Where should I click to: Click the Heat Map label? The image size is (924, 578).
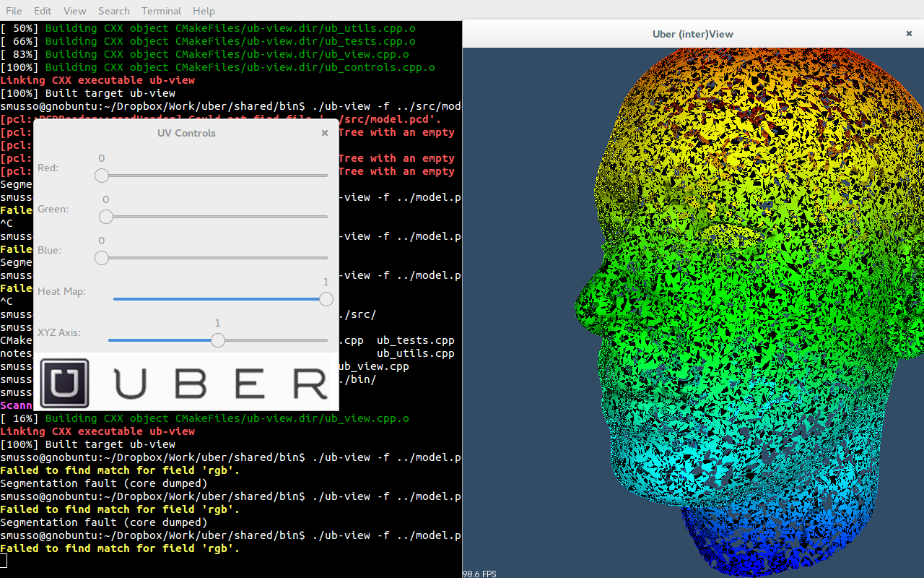tap(61, 291)
